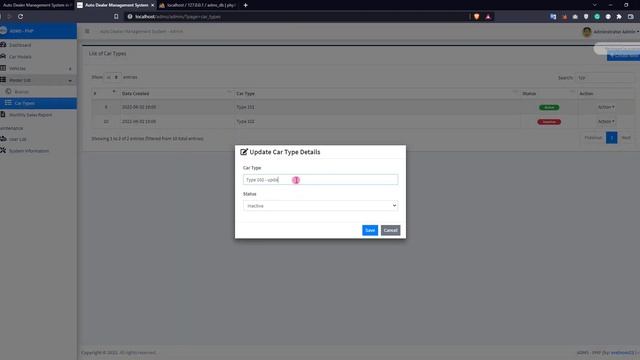Click the bookmark icon in the address bar
This screenshot has width=640, height=360.
point(116,17)
